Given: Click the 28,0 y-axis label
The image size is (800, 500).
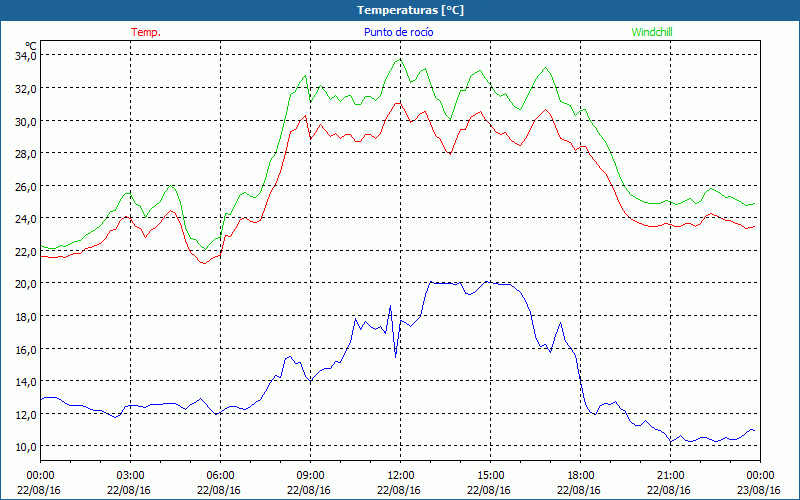Looking at the screenshot, I should tap(26, 154).
